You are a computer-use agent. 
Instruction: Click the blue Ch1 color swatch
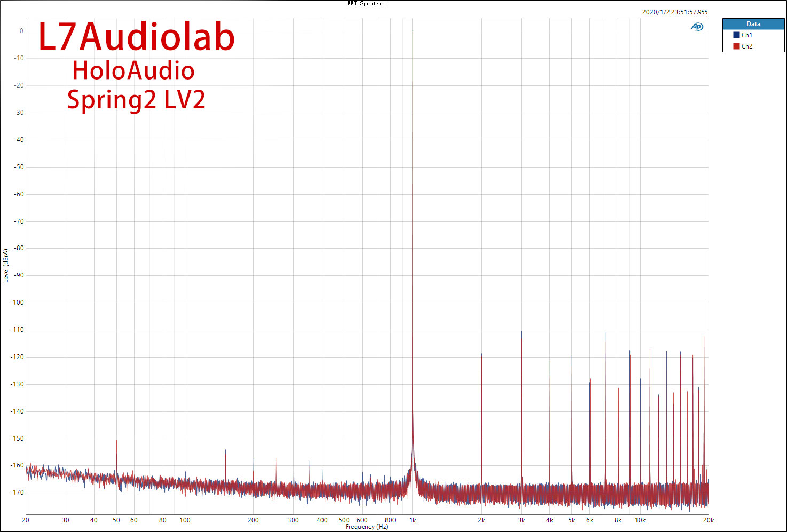736,35
